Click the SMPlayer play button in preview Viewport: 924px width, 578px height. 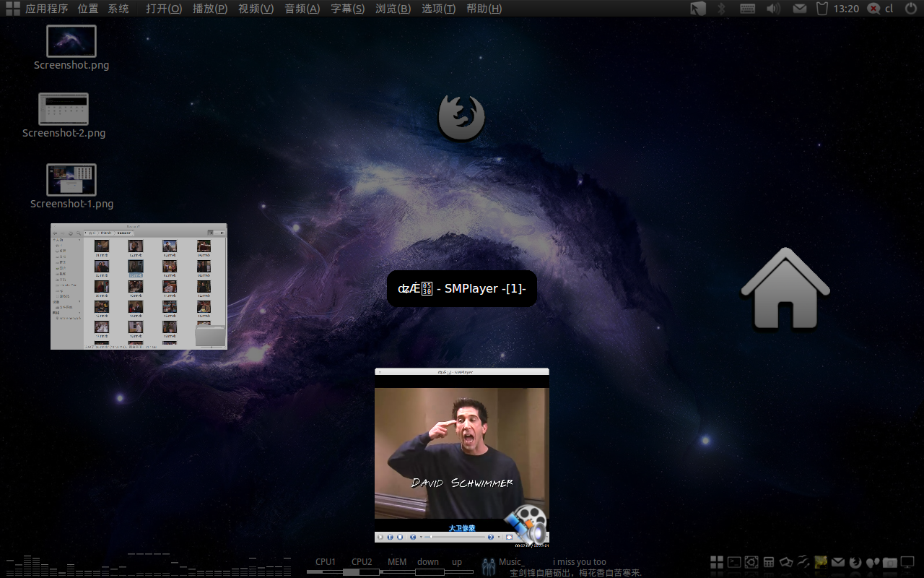coord(380,537)
